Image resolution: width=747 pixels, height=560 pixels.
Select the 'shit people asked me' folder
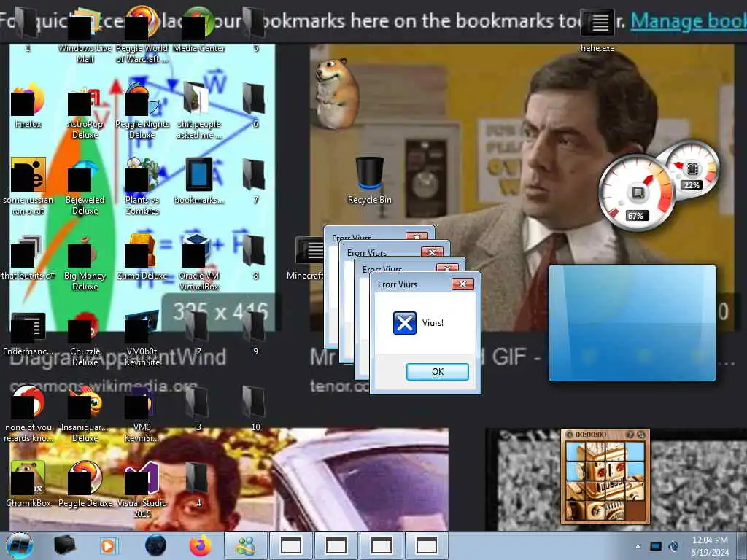click(198, 112)
